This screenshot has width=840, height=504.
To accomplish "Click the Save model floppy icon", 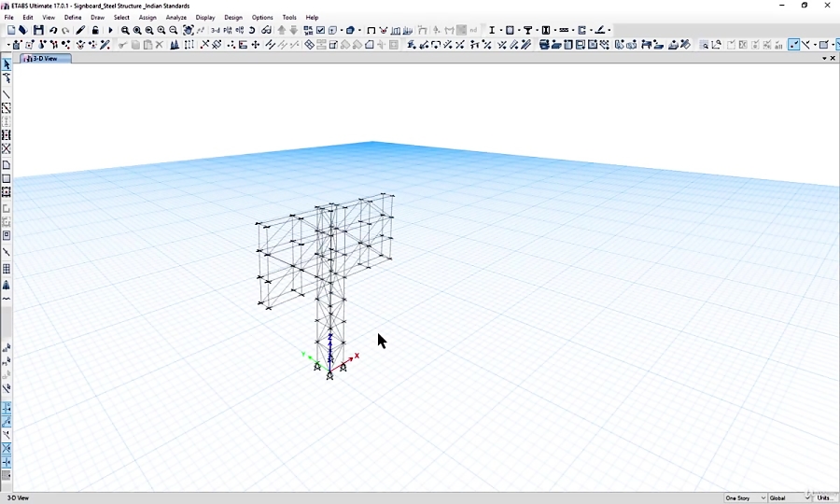I will tap(38, 31).
